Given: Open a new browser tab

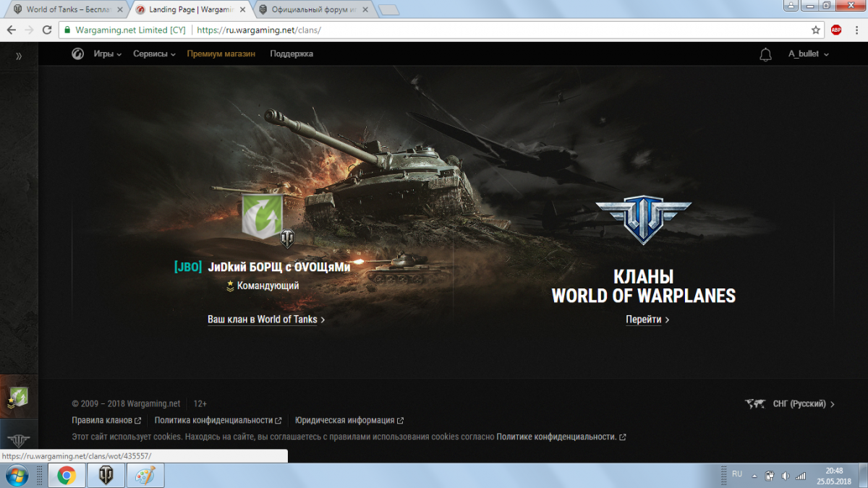Looking at the screenshot, I should [x=389, y=10].
